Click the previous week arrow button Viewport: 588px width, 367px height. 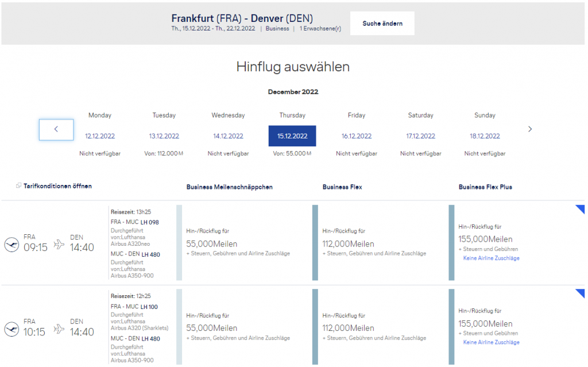pos(56,129)
